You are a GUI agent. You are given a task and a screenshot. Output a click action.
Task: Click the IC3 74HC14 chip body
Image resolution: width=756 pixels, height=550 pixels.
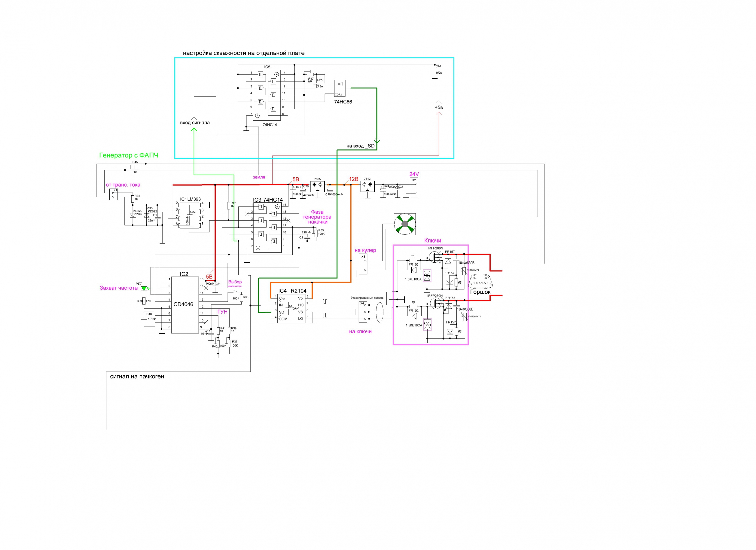tap(267, 227)
